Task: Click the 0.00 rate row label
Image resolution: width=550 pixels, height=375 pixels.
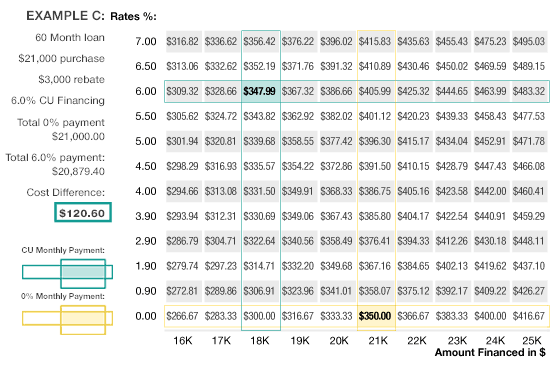Action: (x=146, y=316)
